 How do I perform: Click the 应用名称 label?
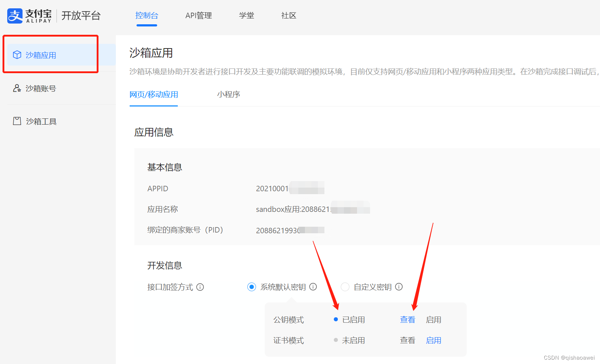tap(163, 209)
